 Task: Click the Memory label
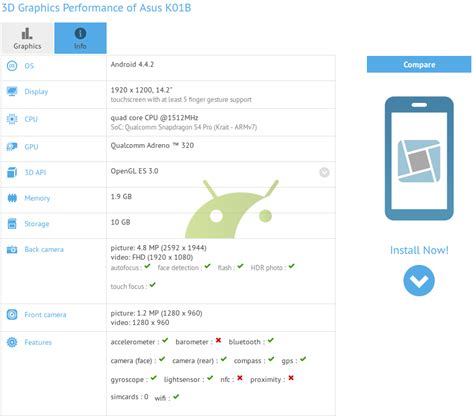(x=37, y=198)
